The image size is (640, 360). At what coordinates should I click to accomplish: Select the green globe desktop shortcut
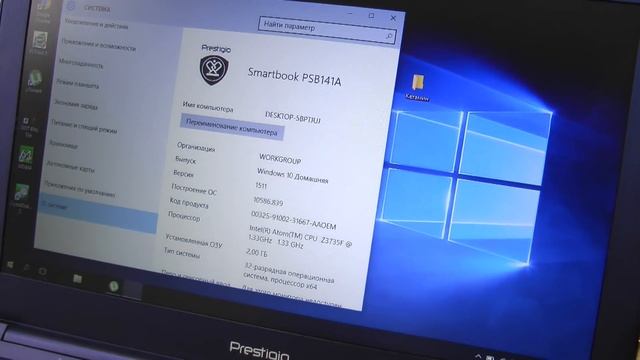[x=34, y=81]
